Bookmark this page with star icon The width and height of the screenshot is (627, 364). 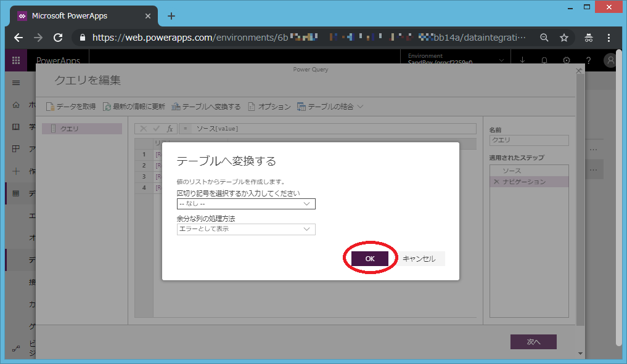(x=563, y=38)
